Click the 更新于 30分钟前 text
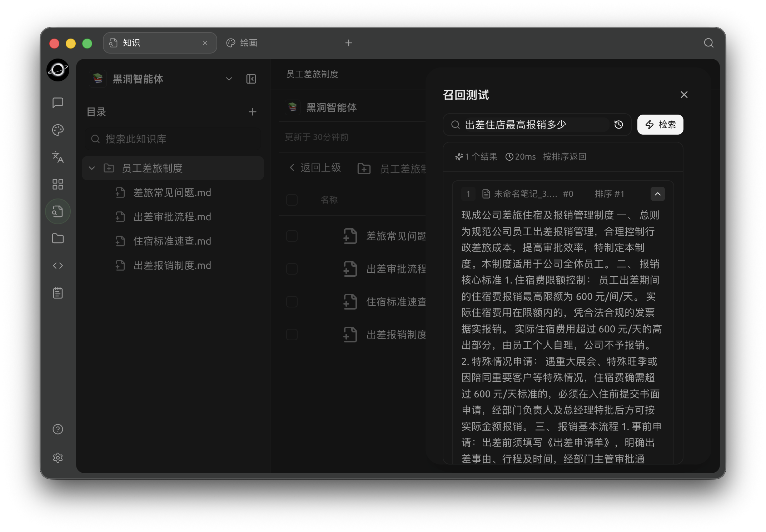The height and width of the screenshot is (532, 766). click(x=317, y=137)
